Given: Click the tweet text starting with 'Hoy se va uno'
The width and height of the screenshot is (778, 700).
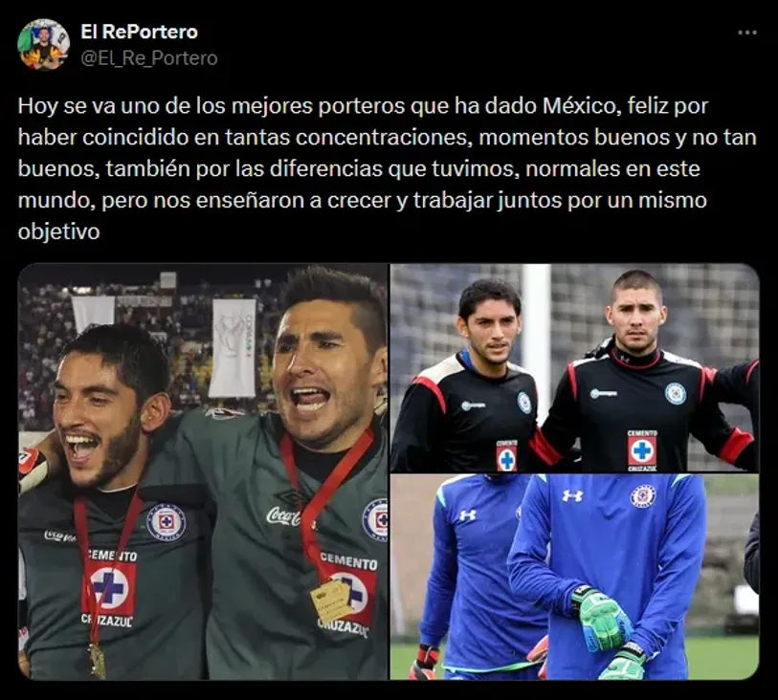Looking at the screenshot, I should point(387,168).
